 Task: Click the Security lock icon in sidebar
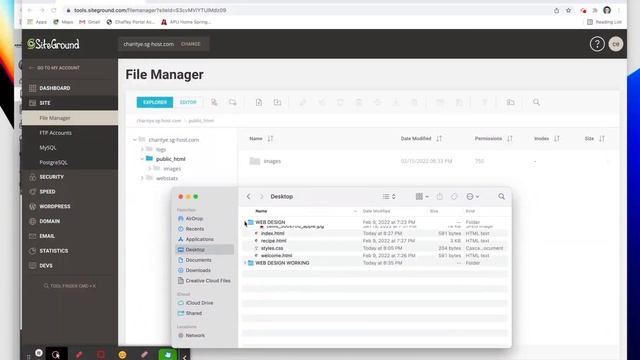coord(33,177)
